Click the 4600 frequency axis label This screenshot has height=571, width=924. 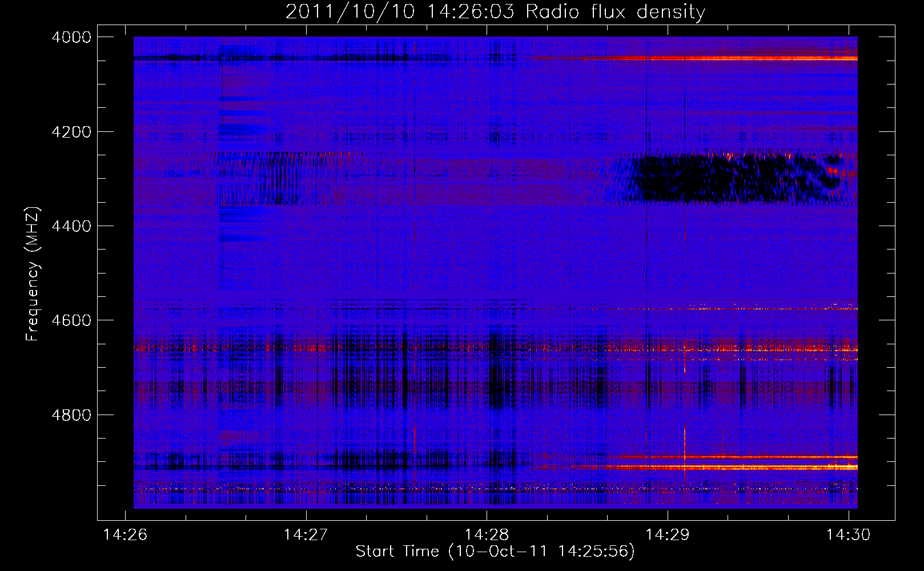click(71, 320)
